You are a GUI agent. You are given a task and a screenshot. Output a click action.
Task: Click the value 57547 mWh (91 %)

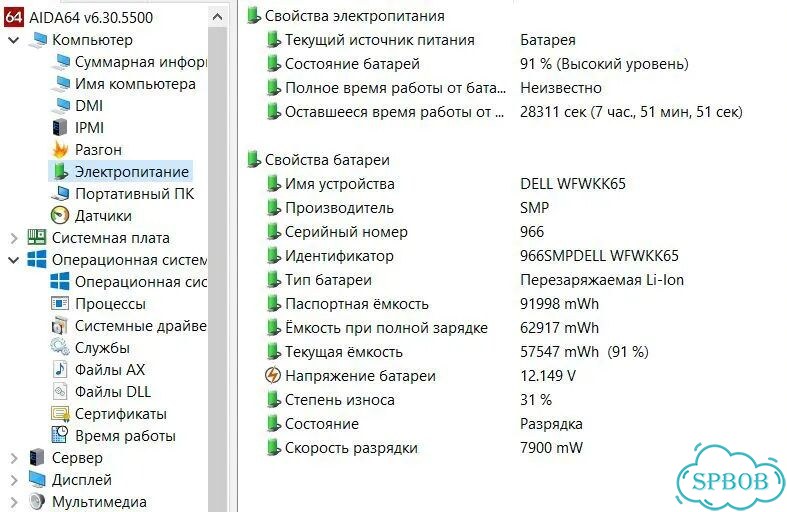pyautogui.click(x=584, y=351)
